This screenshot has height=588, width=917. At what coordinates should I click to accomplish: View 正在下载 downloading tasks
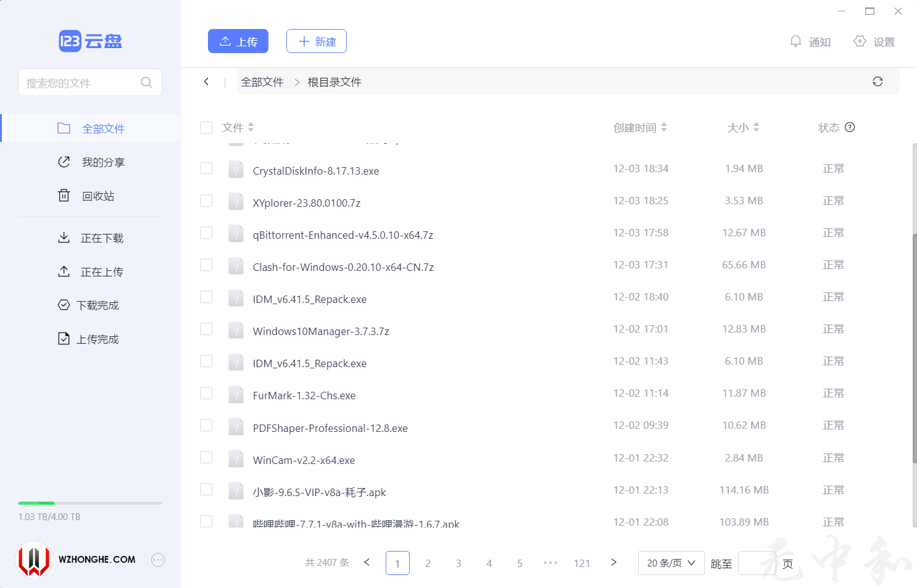[102, 238]
